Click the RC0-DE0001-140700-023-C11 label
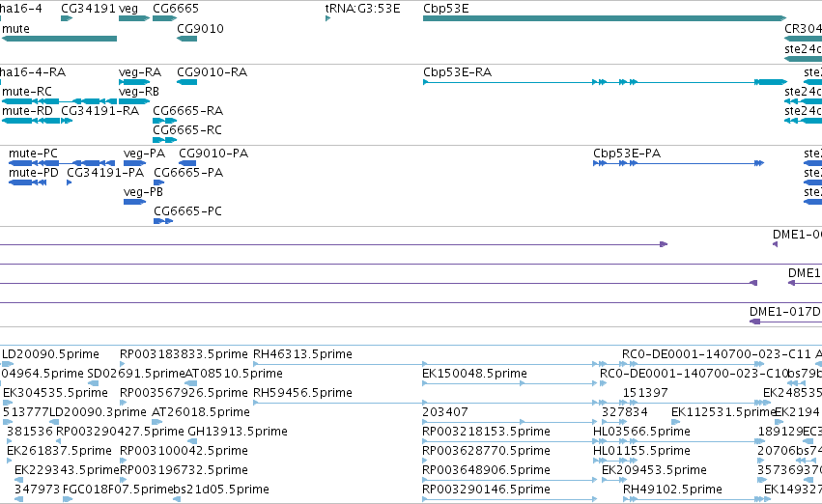This screenshot has height=504, width=822. pyautogui.click(x=716, y=354)
